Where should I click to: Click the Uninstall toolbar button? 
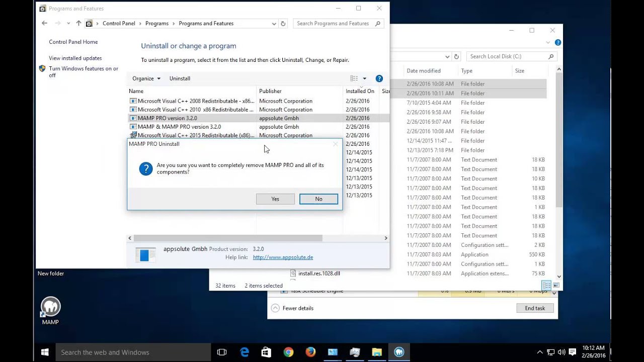(x=180, y=78)
